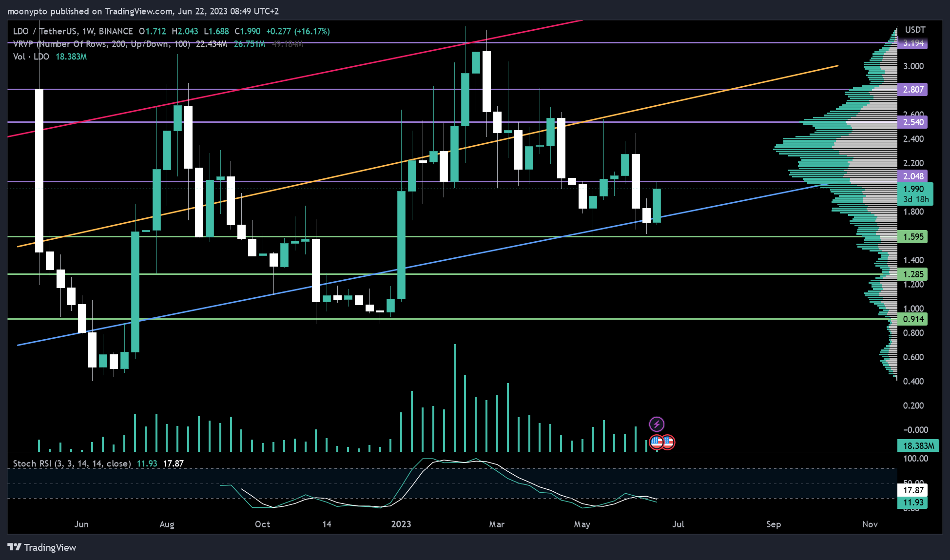Click the latest green weekly candle

(657, 206)
